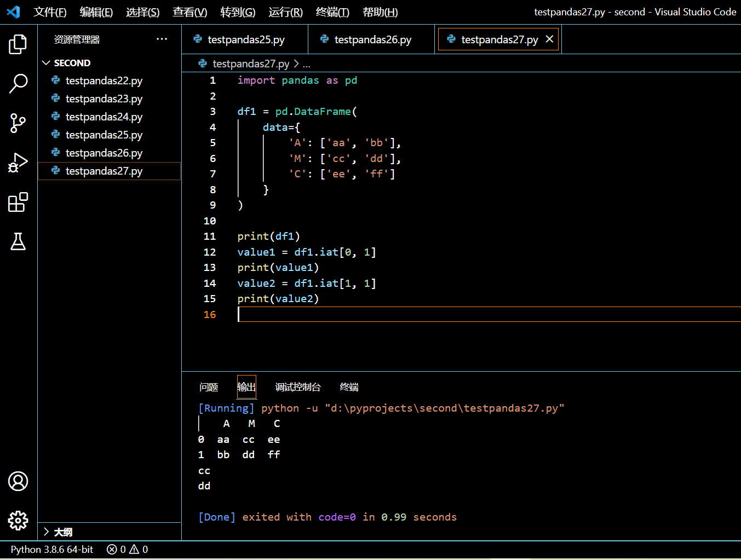This screenshot has height=560, width=741.
Task: Select the testpandas27.py editor tab
Action: click(x=499, y=39)
